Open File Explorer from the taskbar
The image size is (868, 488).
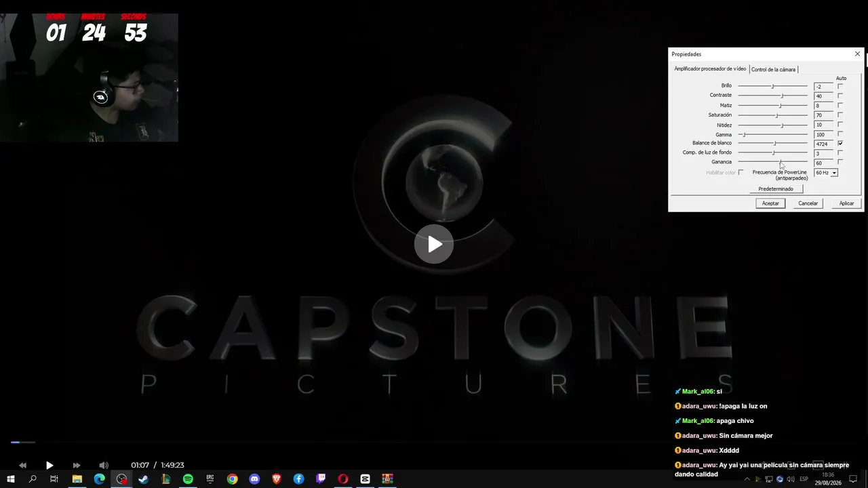click(x=77, y=479)
